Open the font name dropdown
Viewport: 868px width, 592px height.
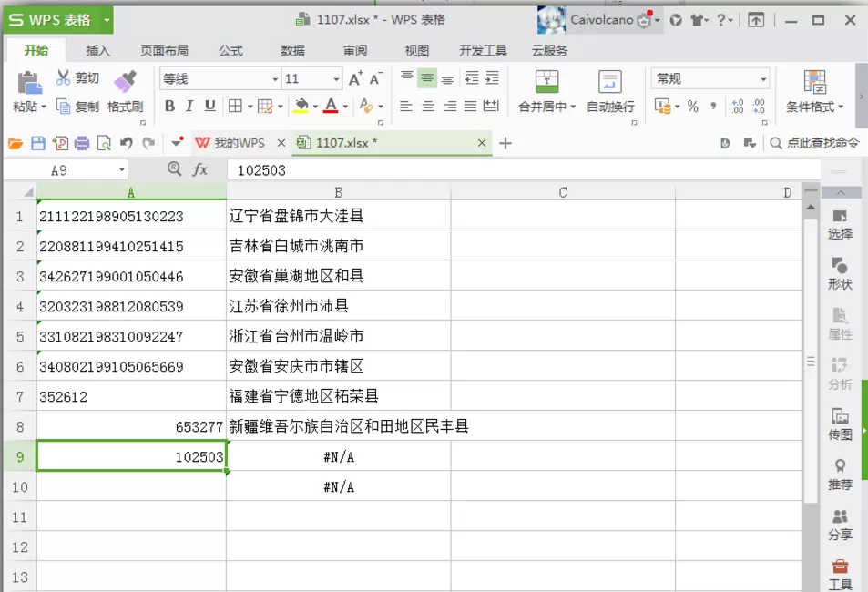(274, 79)
